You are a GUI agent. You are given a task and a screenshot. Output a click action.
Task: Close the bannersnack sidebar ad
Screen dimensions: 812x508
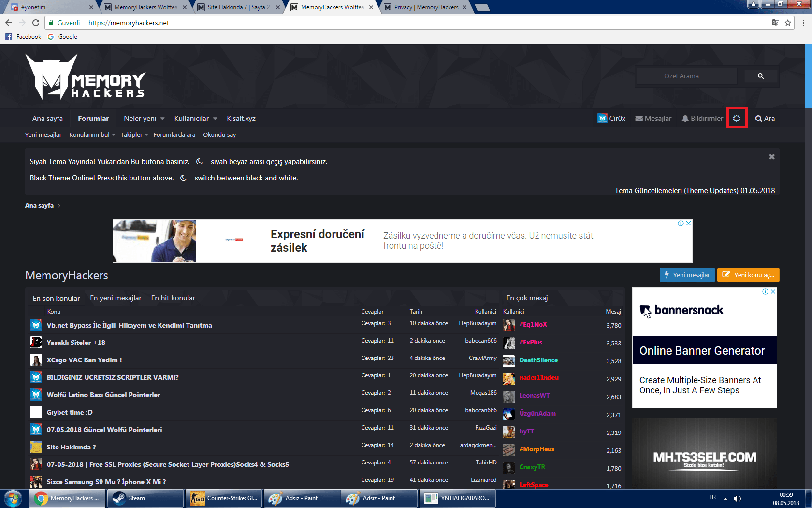pyautogui.click(x=773, y=291)
